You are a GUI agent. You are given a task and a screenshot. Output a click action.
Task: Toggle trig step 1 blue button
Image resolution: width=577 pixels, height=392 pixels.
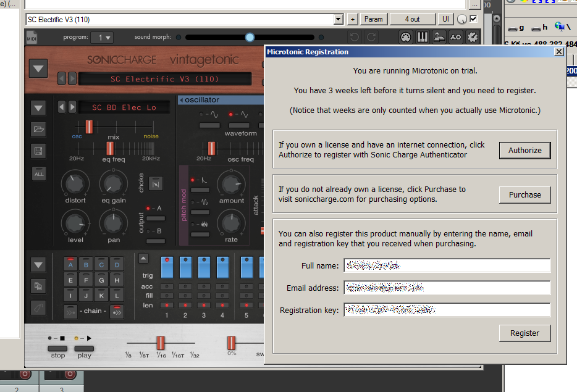167,267
